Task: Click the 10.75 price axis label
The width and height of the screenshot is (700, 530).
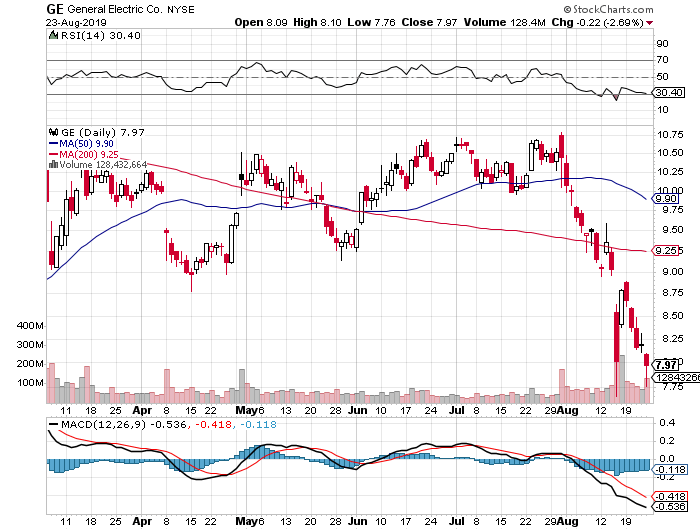Action: (670, 135)
